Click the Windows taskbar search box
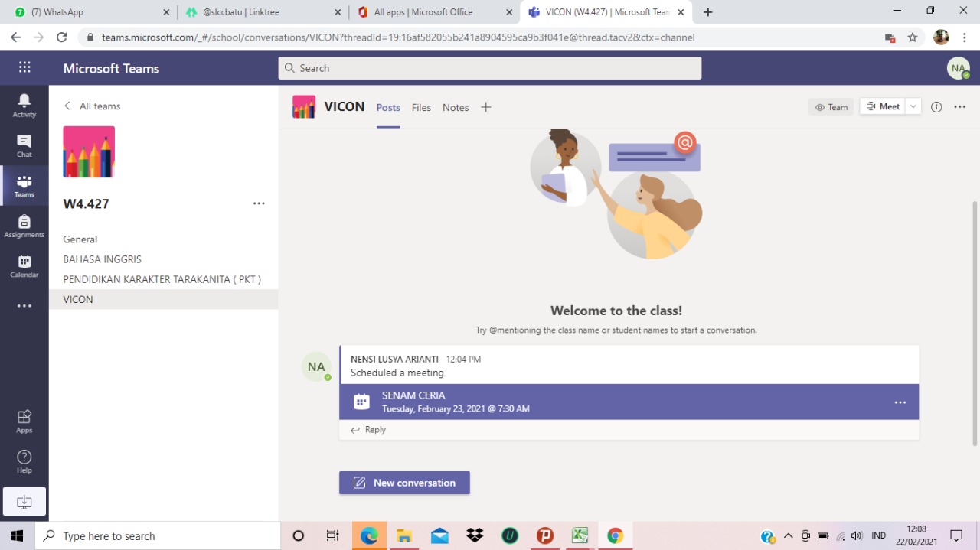980x550 pixels. click(158, 536)
